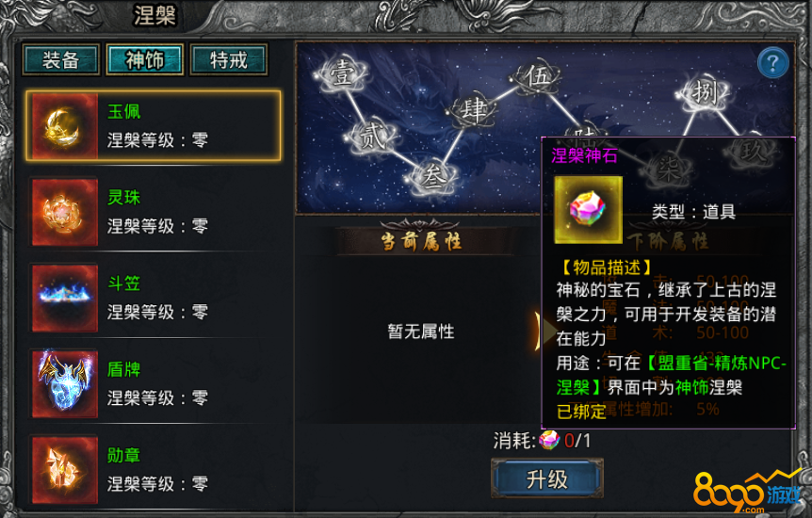The image size is (812, 518).
Task: Select star node 捌 on constellation
Action: [x=704, y=94]
